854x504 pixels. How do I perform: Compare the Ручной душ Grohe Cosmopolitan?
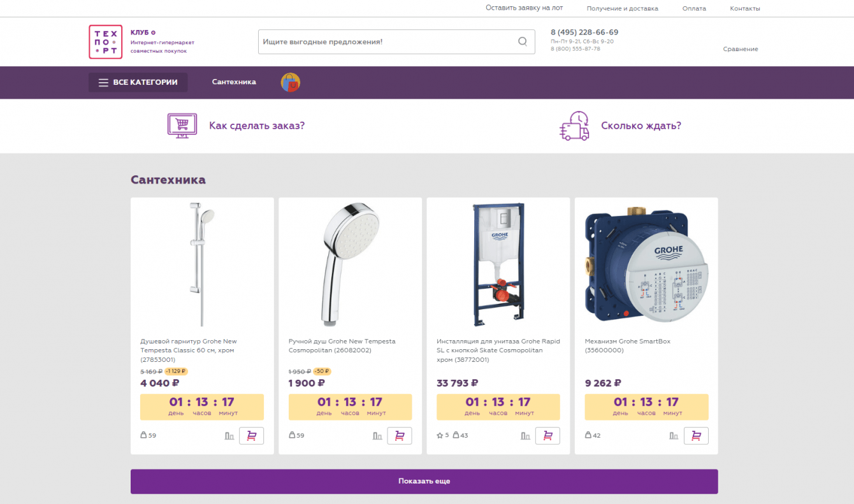point(377,436)
